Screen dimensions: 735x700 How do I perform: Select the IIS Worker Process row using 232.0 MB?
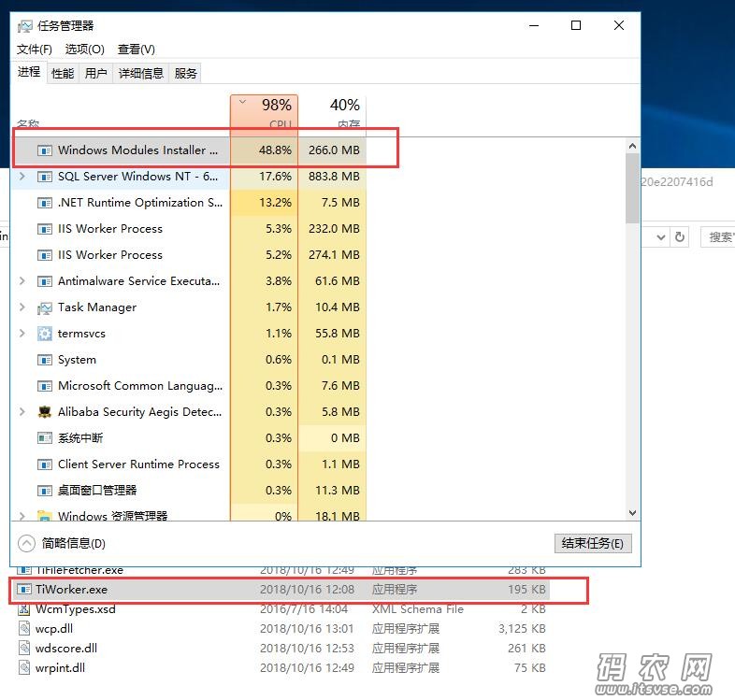[190, 229]
